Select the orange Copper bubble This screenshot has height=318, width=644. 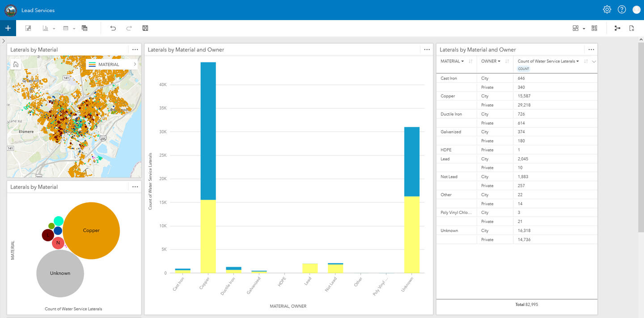91,230
